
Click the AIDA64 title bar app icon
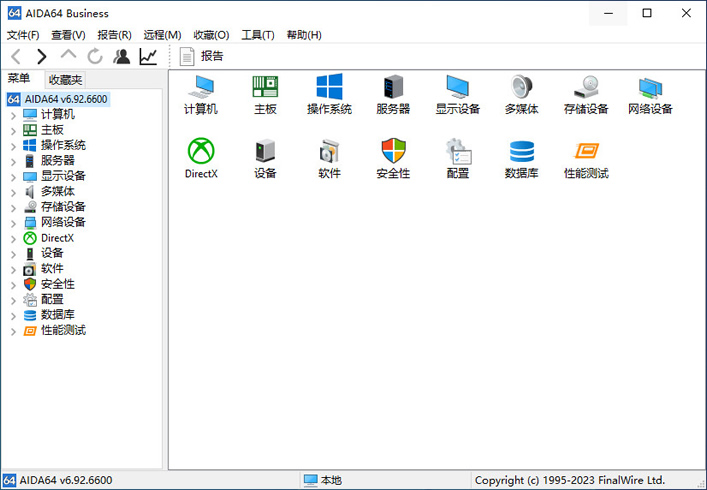(14, 13)
